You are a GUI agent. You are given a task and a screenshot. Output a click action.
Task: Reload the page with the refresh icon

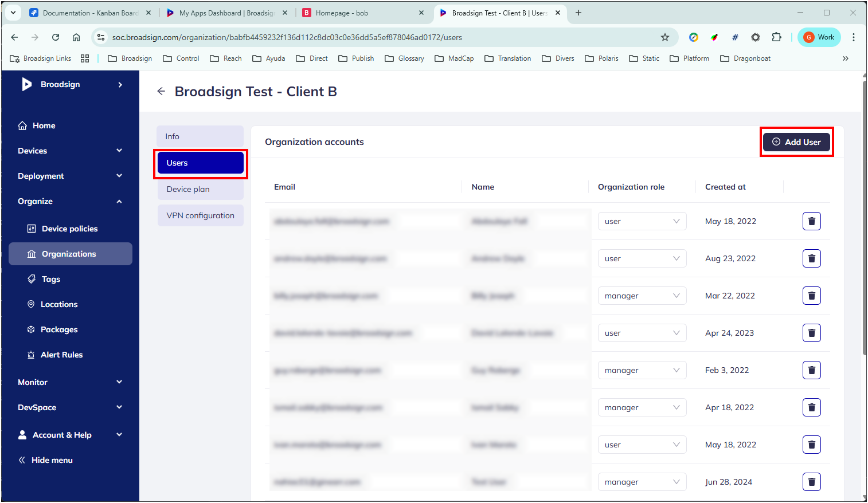tap(56, 37)
